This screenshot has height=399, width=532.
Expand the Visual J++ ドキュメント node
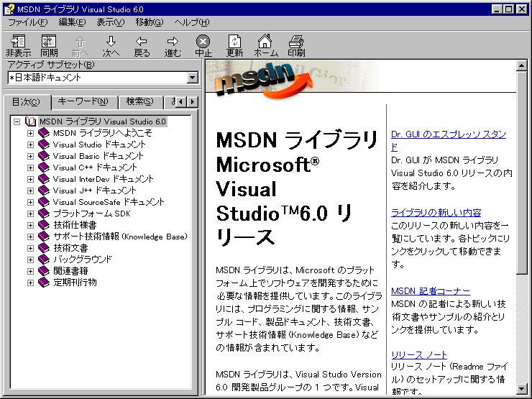pos(30,191)
